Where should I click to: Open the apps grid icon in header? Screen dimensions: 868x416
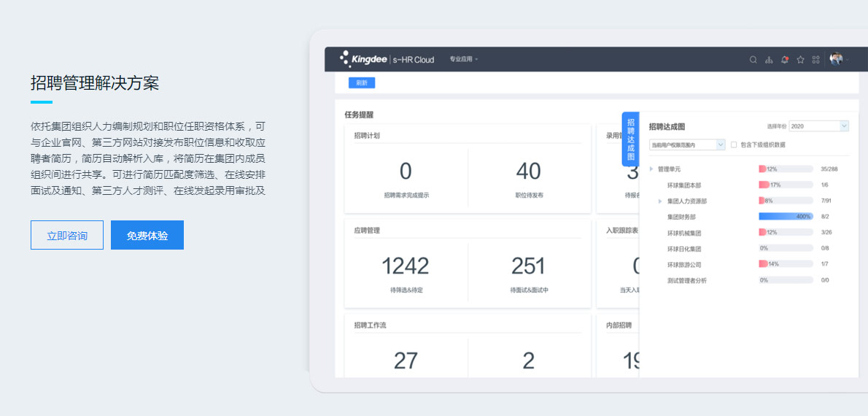click(x=815, y=60)
